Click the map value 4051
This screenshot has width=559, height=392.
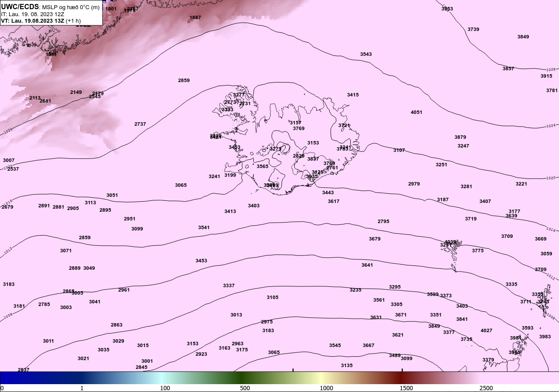click(417, 112)
